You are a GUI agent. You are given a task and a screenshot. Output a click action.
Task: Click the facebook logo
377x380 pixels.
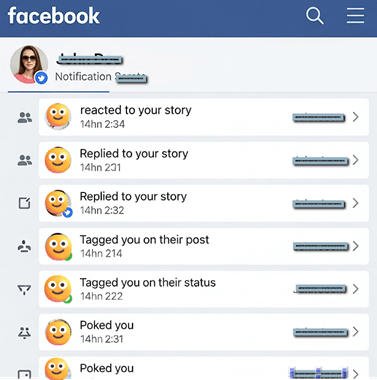[54, 16]
